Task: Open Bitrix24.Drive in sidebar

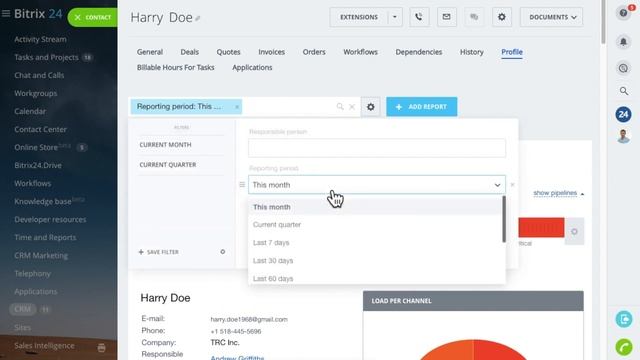Action: click(38, 165)
